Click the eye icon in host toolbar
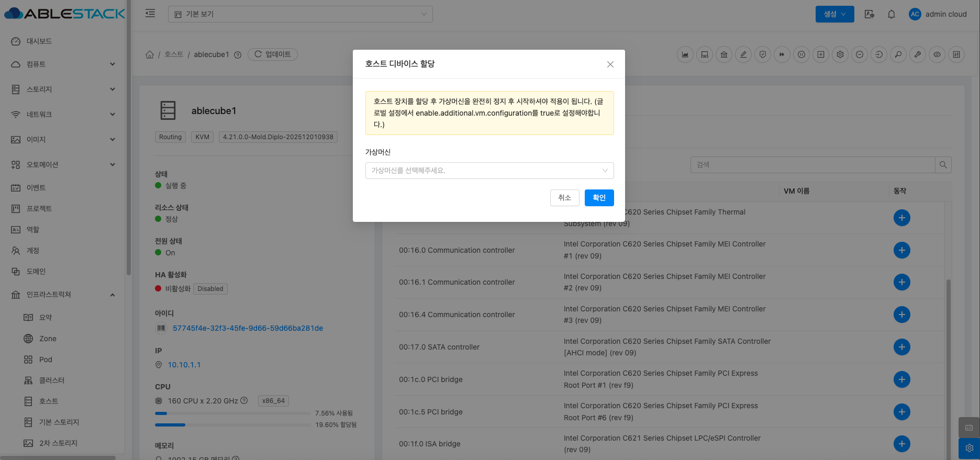 pos(937,54)
